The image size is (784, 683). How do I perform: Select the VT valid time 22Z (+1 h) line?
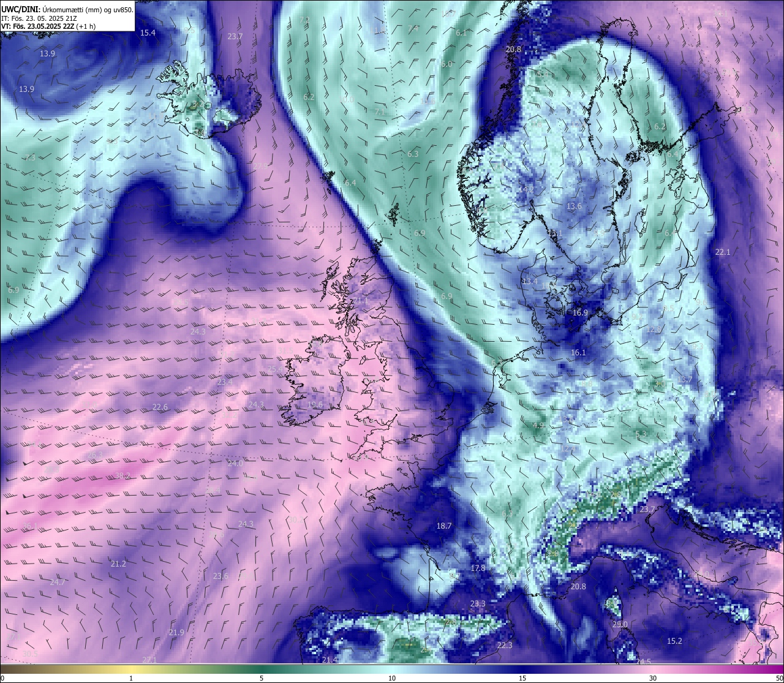[48, 26]
